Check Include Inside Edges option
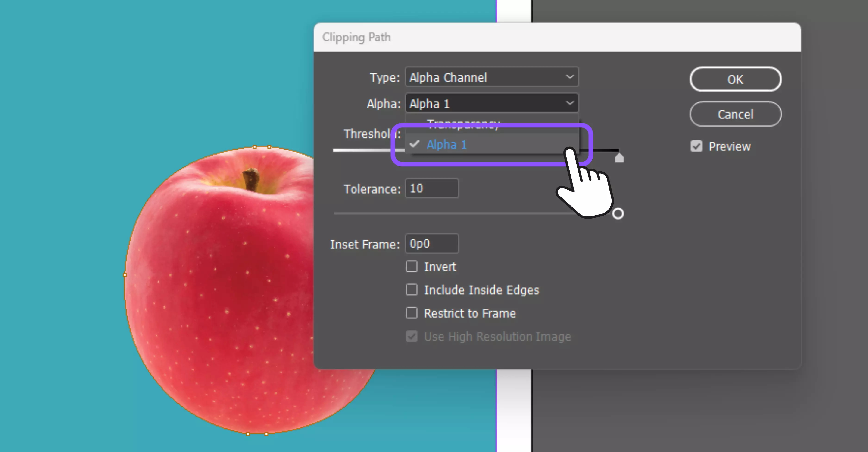Screen dimensions: 868x452 [x=411, y=290]
